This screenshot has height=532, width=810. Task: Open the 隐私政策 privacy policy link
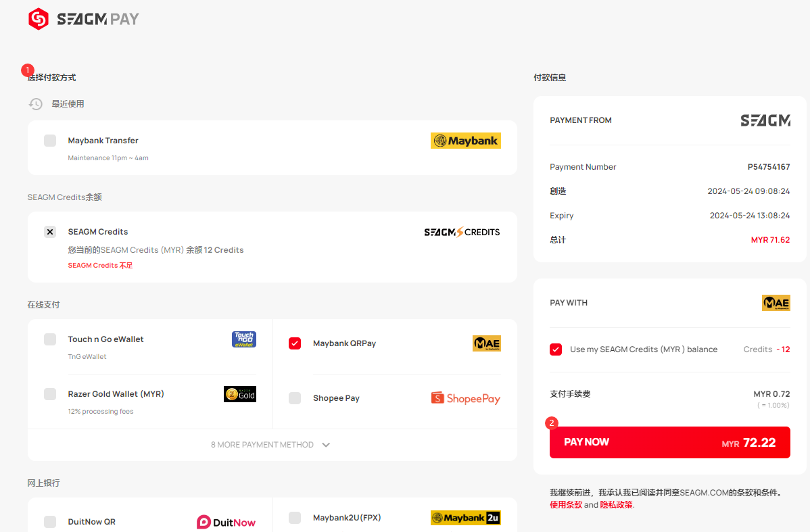pos(616,505)
